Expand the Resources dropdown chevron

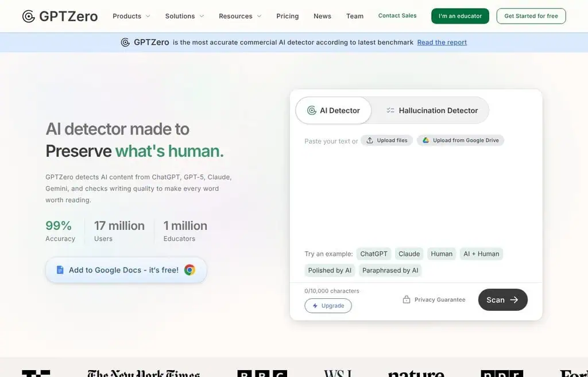point(259,16)
